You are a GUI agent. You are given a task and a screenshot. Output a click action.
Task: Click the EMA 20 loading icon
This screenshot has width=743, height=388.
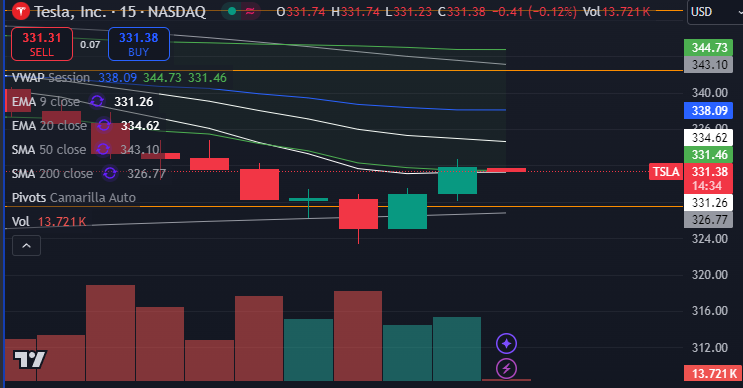tap(104, 126)
